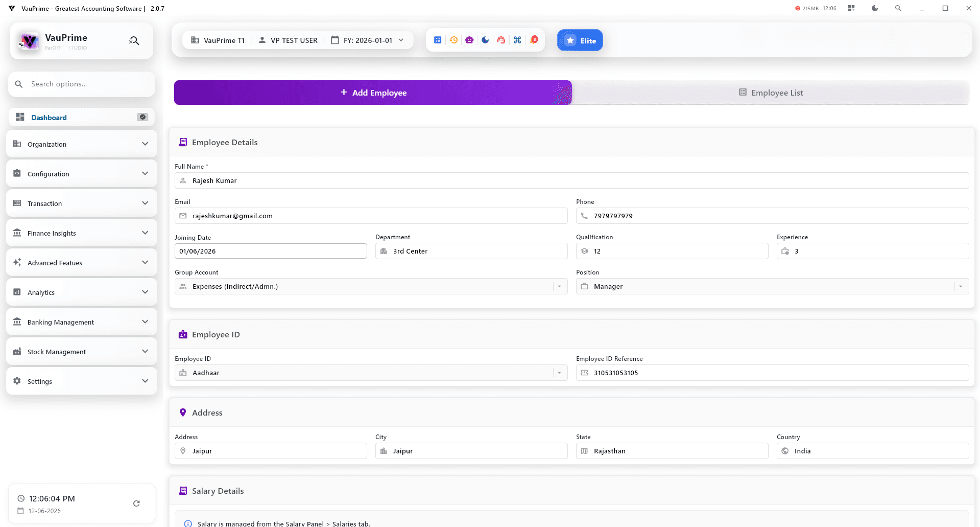Expand the Banking Management menu
Screen dimensions: 980x527
point(82,322)
